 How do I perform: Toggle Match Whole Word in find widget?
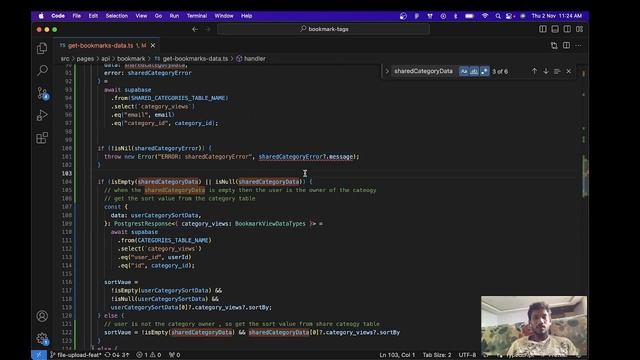(474, 71)
